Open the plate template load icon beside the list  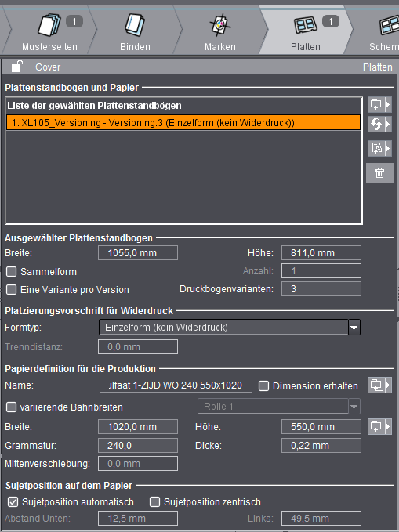coord(379,104)
